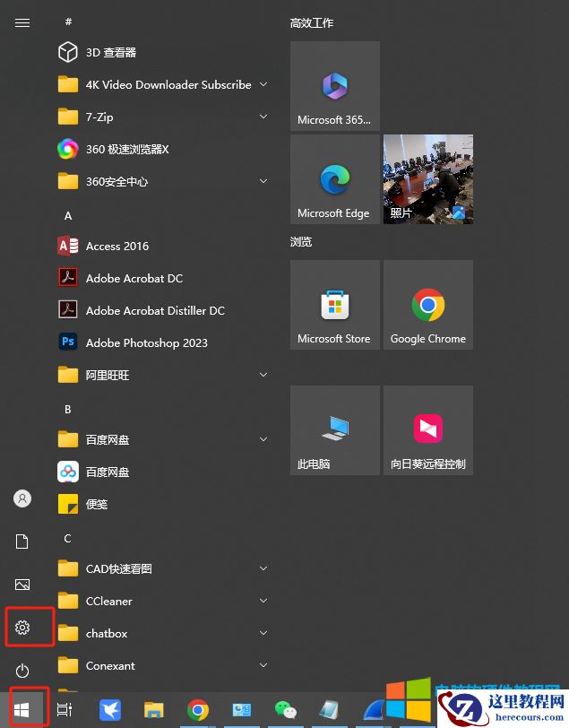Expand the chatbox folder chevron
This screenshot has width=569, height=728.
pyautogui.click(x=263, y=633)
